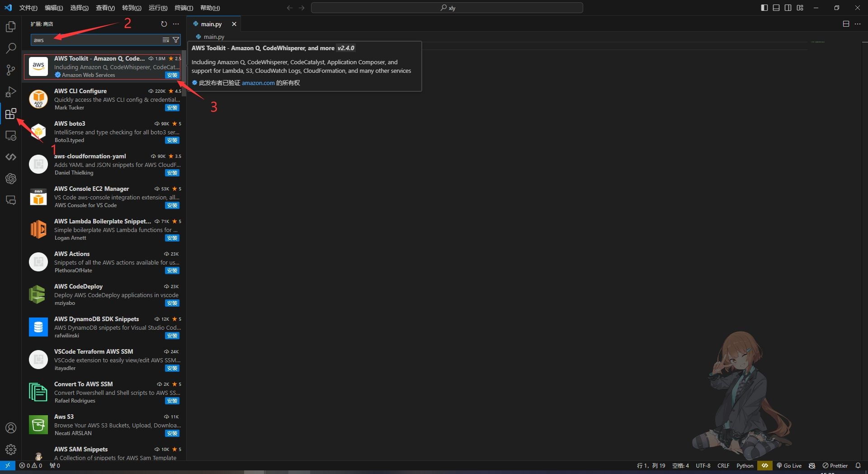Show errors and warnings problems count
The image size is (868, 474).
pos(31,465)
